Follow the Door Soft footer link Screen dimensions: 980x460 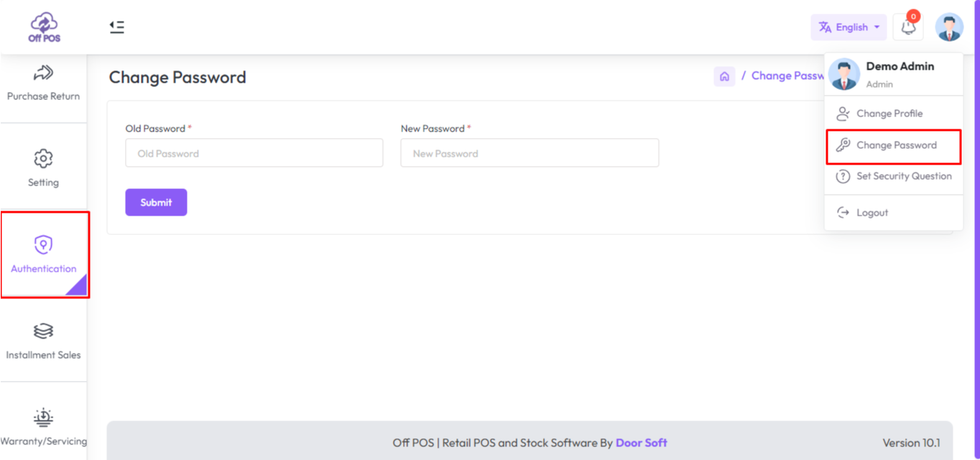(641, 443)
